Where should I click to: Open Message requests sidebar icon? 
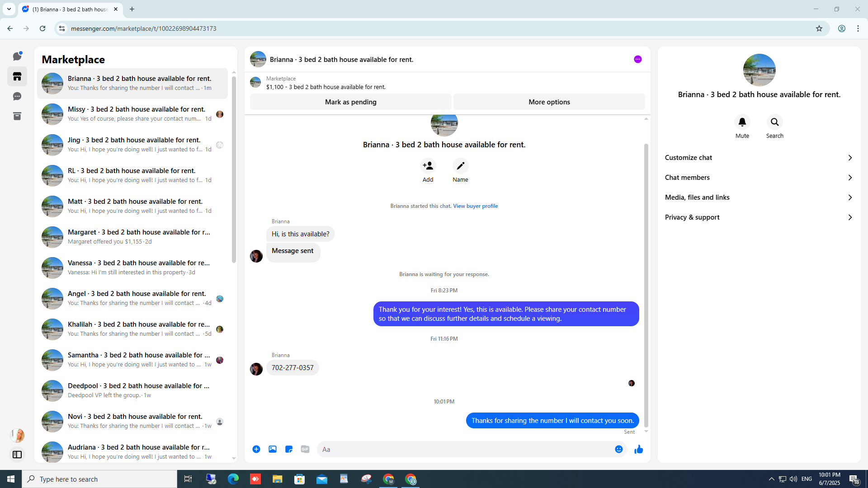point(17,96)
